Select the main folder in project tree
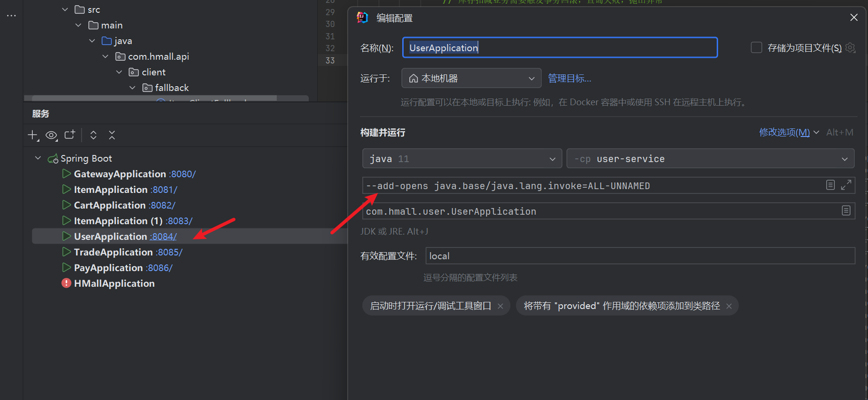 click(x=112, y=25)
